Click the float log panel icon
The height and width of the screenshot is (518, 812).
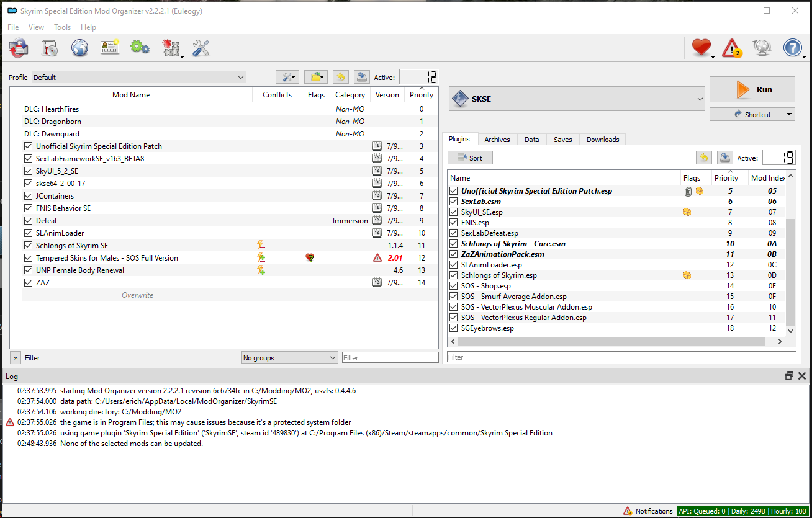[790, 376]
